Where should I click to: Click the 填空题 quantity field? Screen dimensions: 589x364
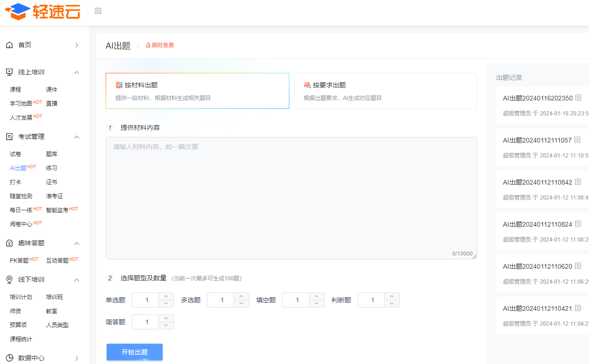pyautogui.click(x=295, y=300)
